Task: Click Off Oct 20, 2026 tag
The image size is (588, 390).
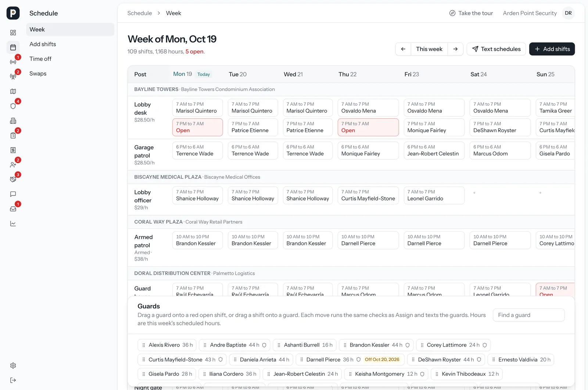Action: tap(382, 360)
